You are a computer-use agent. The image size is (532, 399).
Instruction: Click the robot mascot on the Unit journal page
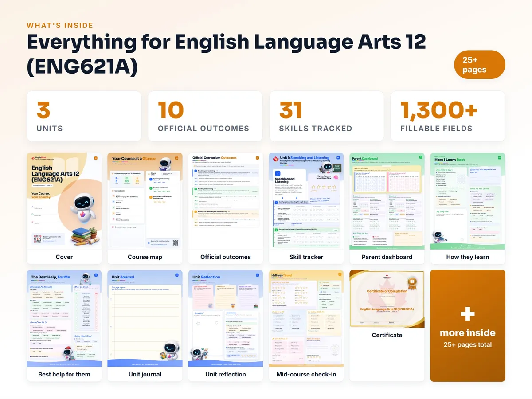[170, 351]
